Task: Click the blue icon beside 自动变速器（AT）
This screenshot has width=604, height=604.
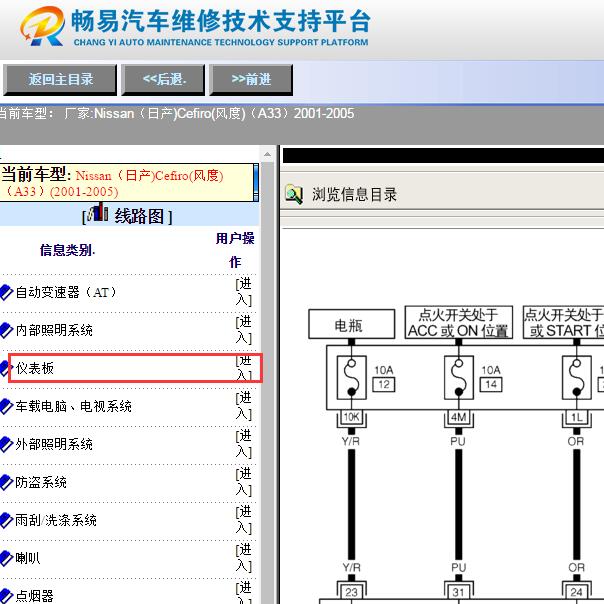Action: coord(6,292)
